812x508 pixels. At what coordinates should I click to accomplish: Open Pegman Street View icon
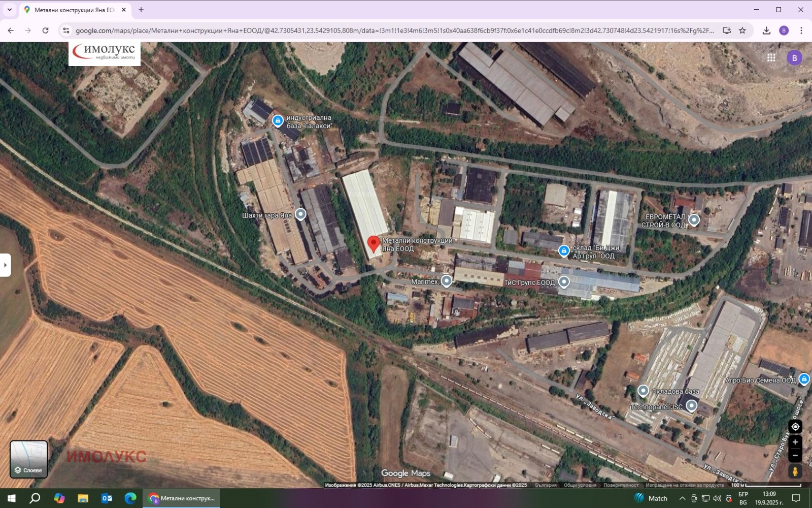(x=795, y=471)
